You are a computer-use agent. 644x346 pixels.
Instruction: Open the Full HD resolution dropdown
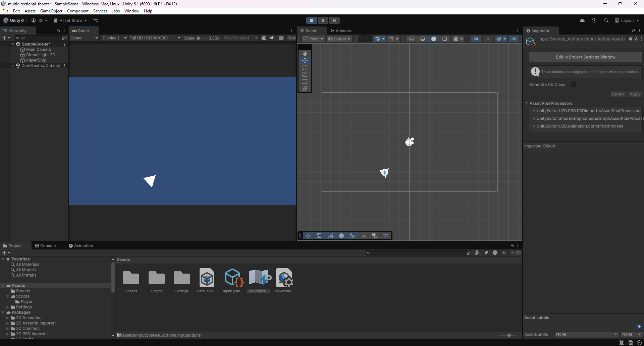(x=155, y=38)
